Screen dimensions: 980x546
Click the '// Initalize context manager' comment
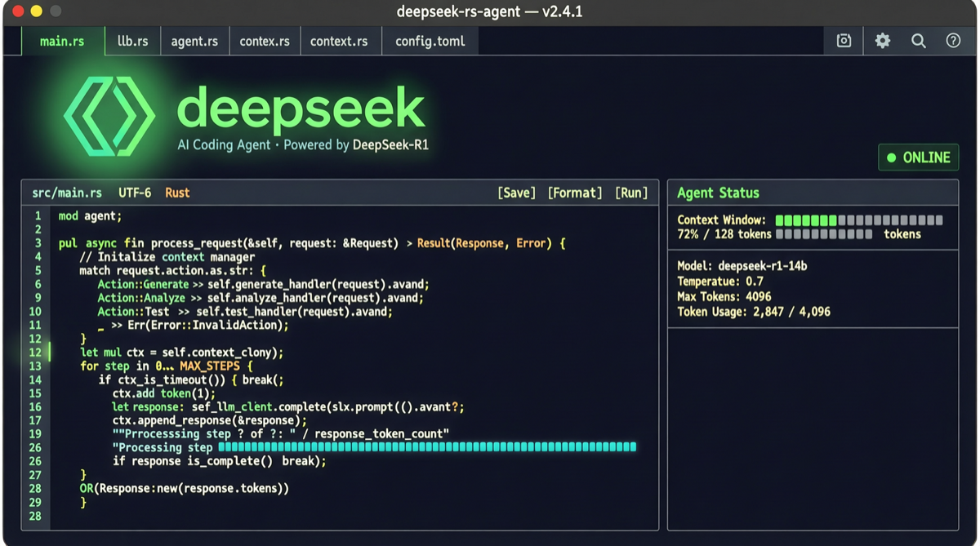coord(167,257)
